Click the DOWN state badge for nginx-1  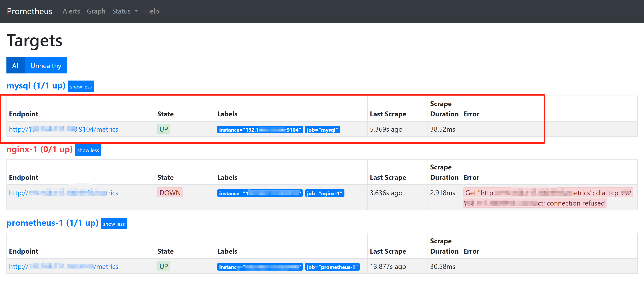pos(170,193)
